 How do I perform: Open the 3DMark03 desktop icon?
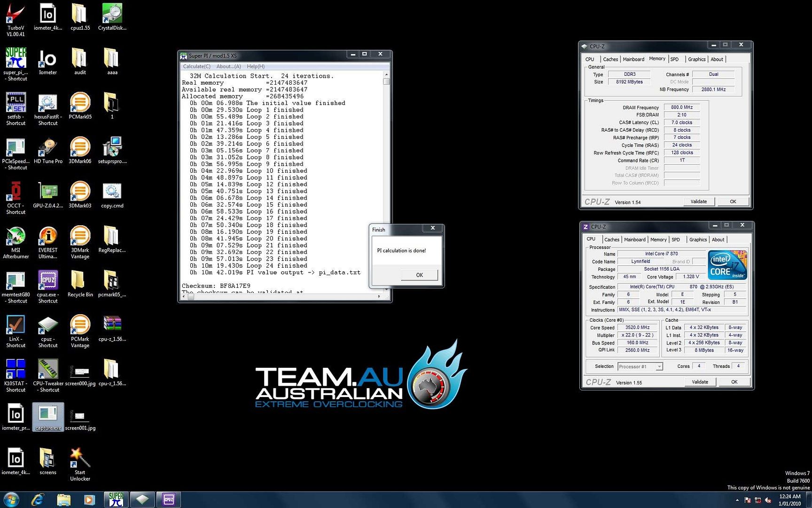(80, 195)
